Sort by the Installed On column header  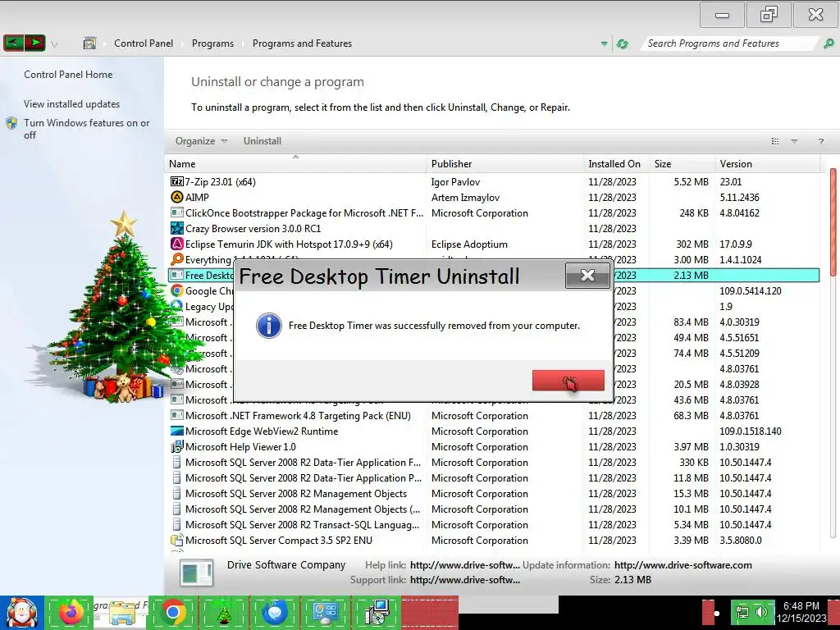616,164
